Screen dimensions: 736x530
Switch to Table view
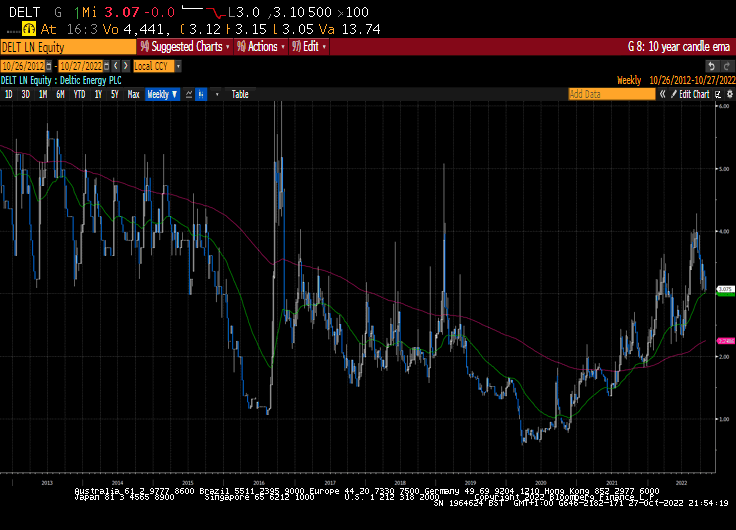(240, 94)
